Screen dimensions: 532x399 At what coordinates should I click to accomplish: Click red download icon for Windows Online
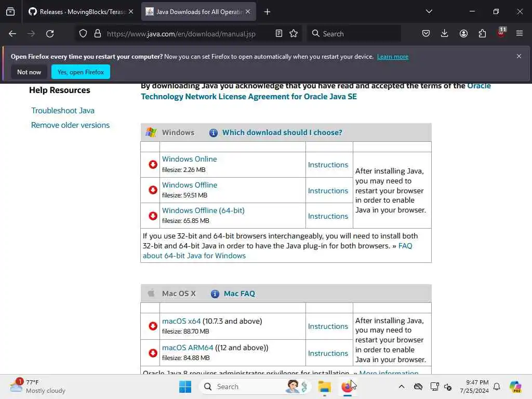(153, 165)
